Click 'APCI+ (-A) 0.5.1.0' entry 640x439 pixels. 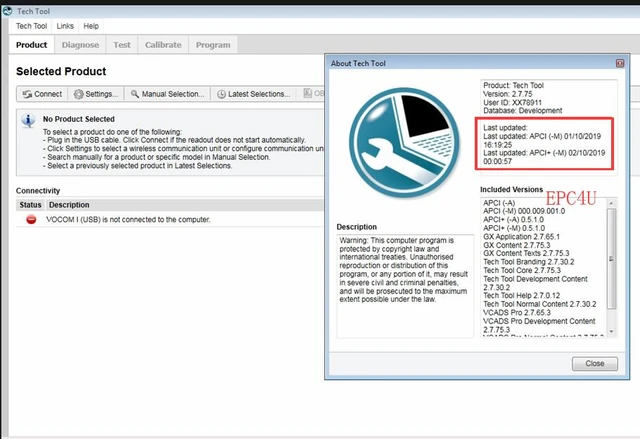click(x=513, y=220)
